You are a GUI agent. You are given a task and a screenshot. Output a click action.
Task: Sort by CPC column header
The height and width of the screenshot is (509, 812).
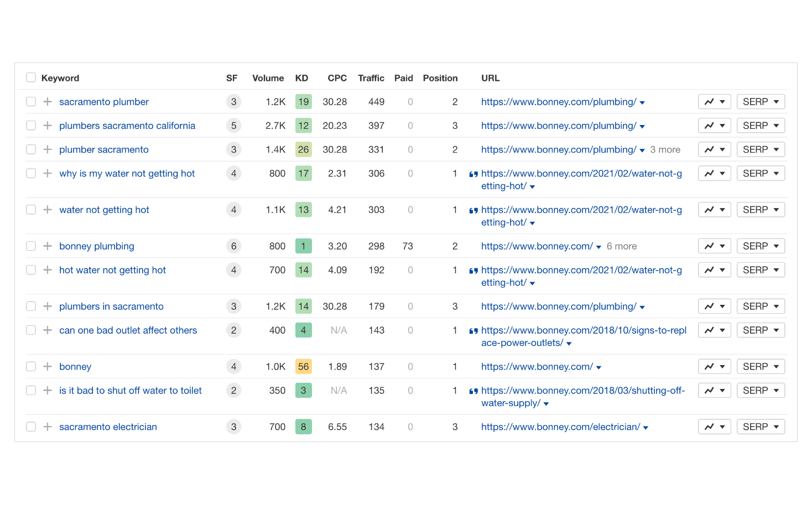point(337,78)
